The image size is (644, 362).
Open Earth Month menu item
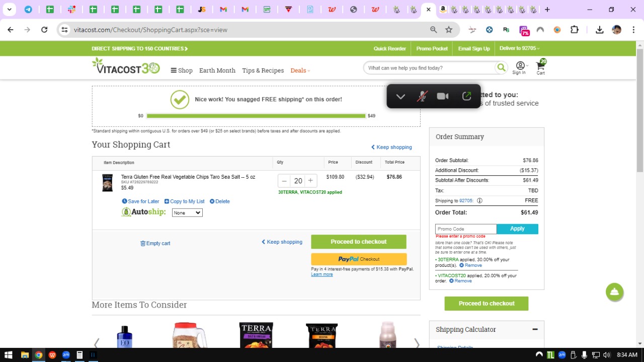click(217, 70)
